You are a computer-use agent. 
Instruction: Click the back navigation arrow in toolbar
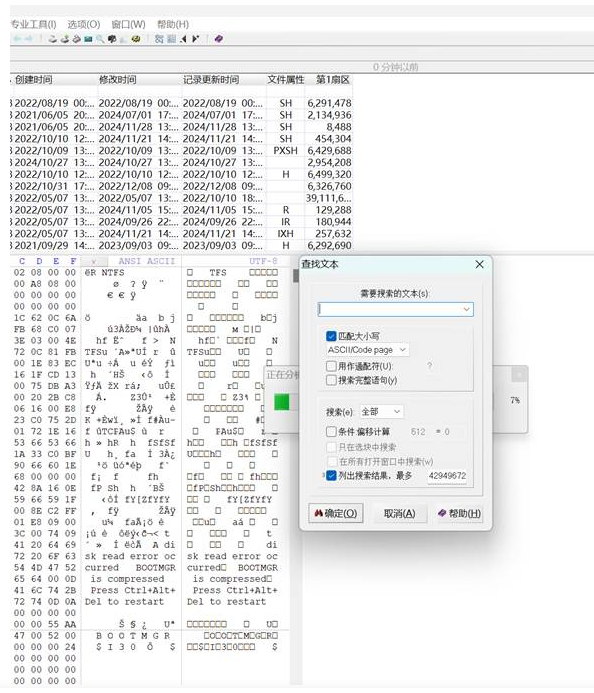click(x=17, y=39)
